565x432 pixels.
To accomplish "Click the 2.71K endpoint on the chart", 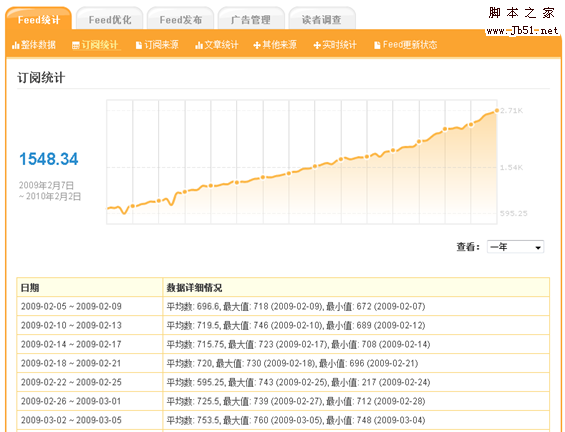I will pos(497,111).
